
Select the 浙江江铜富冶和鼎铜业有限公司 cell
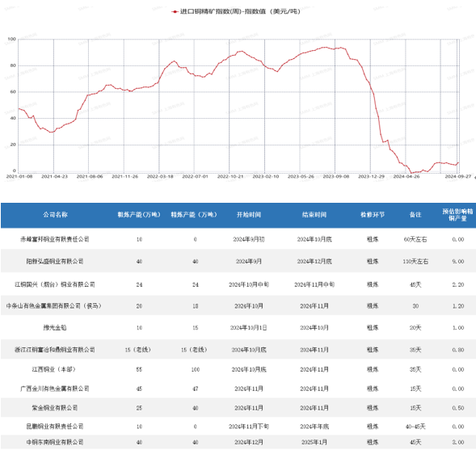[x=55, y=350]
